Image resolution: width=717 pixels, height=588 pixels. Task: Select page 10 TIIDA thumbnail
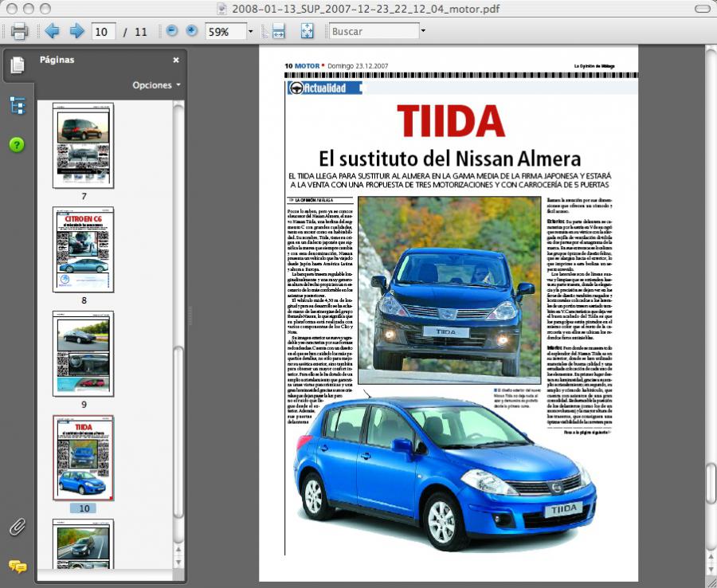pos(83,457)
